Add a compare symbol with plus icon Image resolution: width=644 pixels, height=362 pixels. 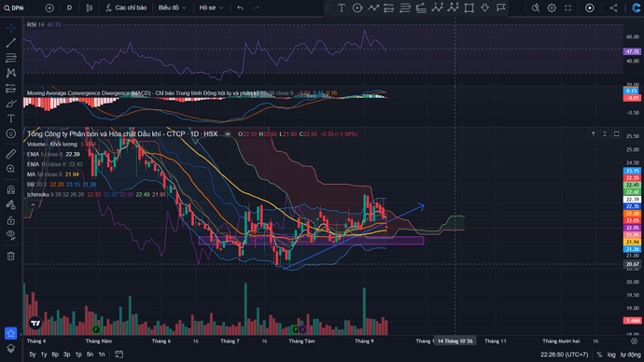(49, 7)
